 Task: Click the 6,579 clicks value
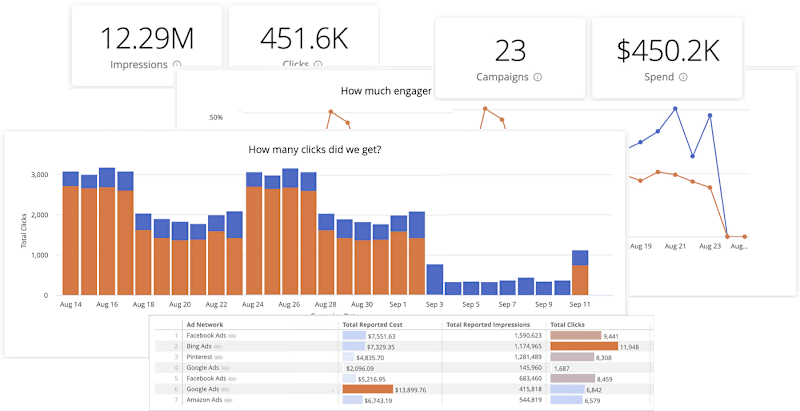tap(593, 401)
